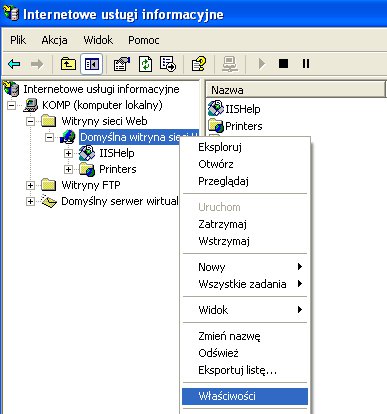Viewport: 387px width, 414px height.
Task: Open the Plik menu
Action: [x=18, y=40]
